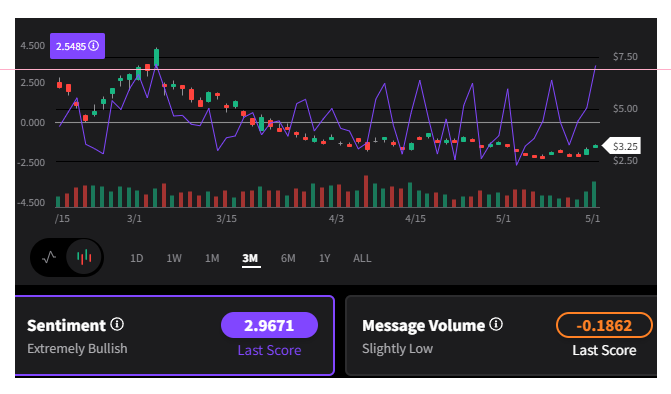
Task: Select the 1M time range
Action: point(212,258)
